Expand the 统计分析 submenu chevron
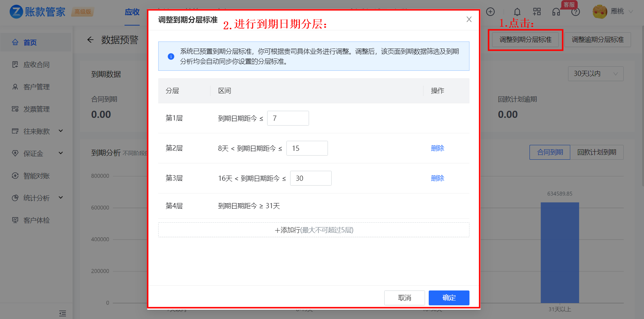This screenshot has height=319, width=644. coord(61,197)
